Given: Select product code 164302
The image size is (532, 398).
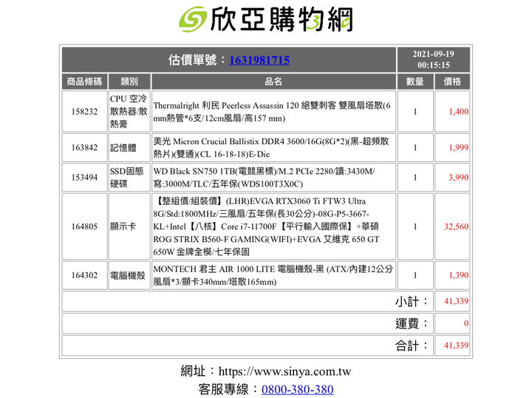Looking at the screenshot, I should pyautogui.click(x=84, y=275).
